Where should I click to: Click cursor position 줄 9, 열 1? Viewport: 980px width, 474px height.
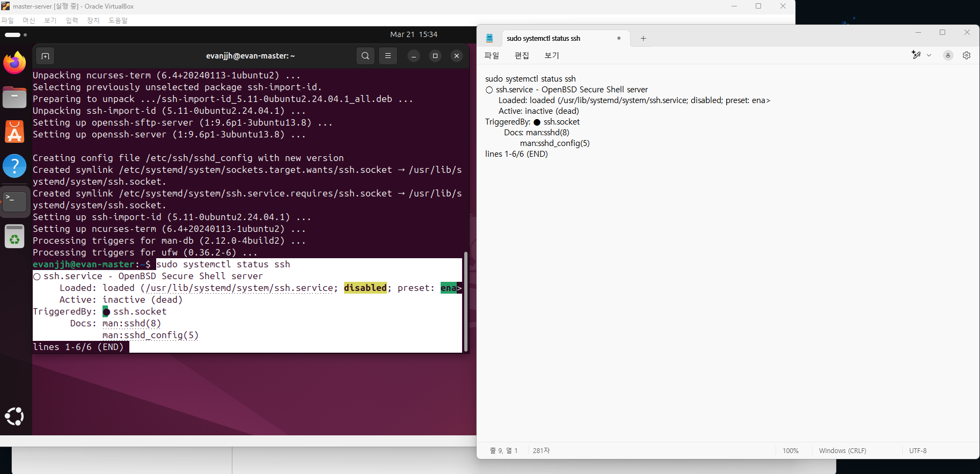coord(504,451)
